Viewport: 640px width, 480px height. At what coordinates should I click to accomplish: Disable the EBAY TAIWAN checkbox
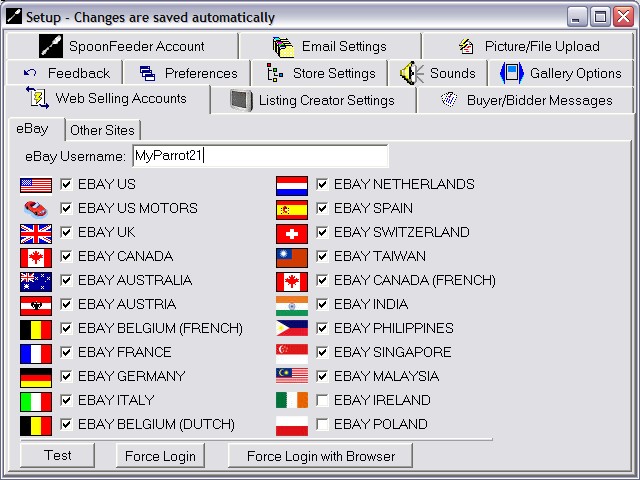(x=322, y=256)
